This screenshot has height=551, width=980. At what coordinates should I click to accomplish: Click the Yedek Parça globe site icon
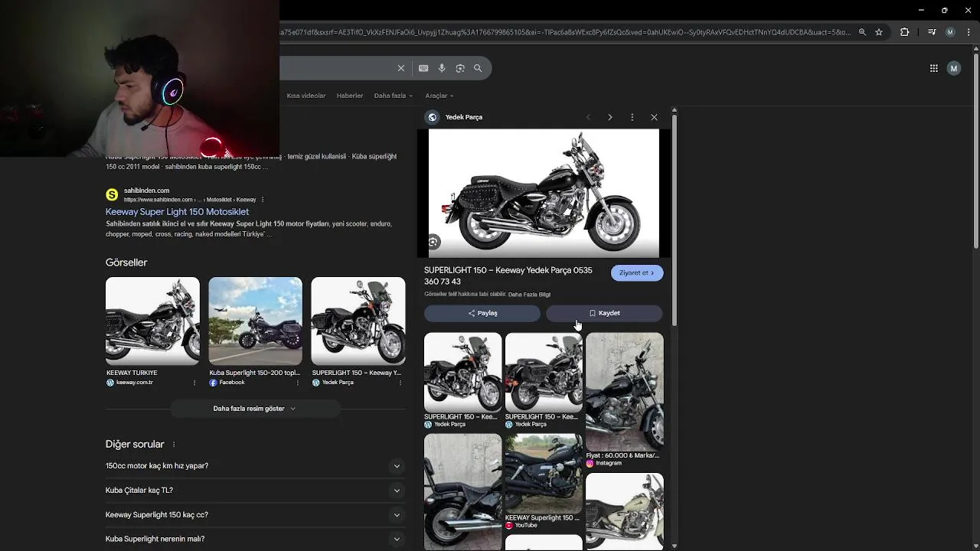[x=433, y=117]
